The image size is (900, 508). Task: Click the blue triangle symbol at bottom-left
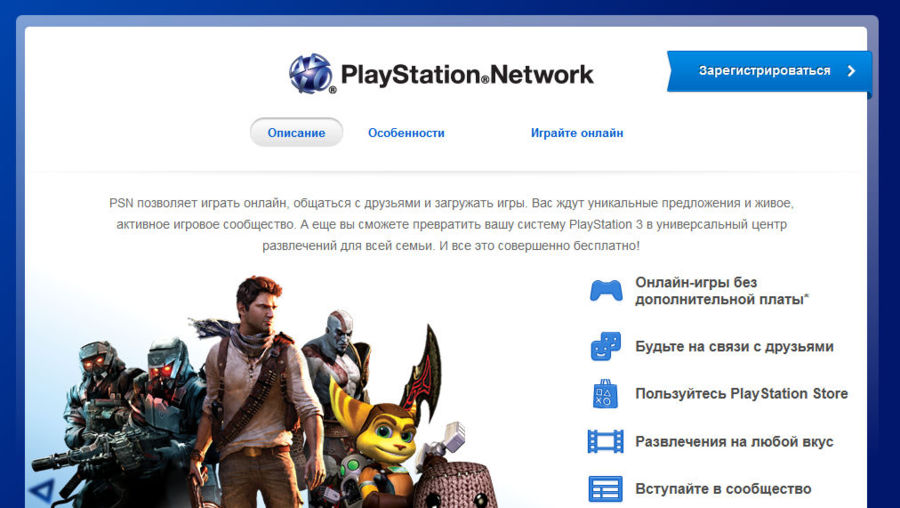coord(42,491)
